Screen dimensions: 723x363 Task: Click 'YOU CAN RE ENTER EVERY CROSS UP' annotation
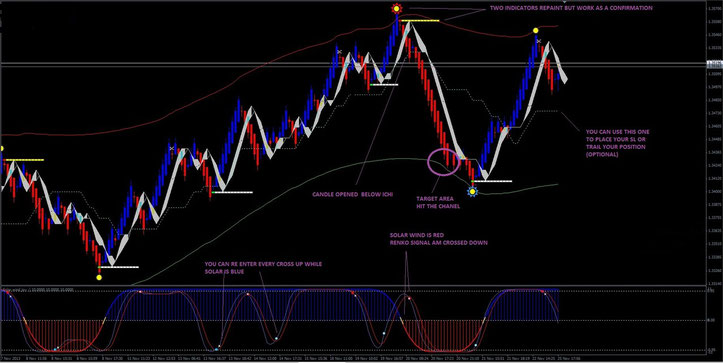tap(263, 267)
